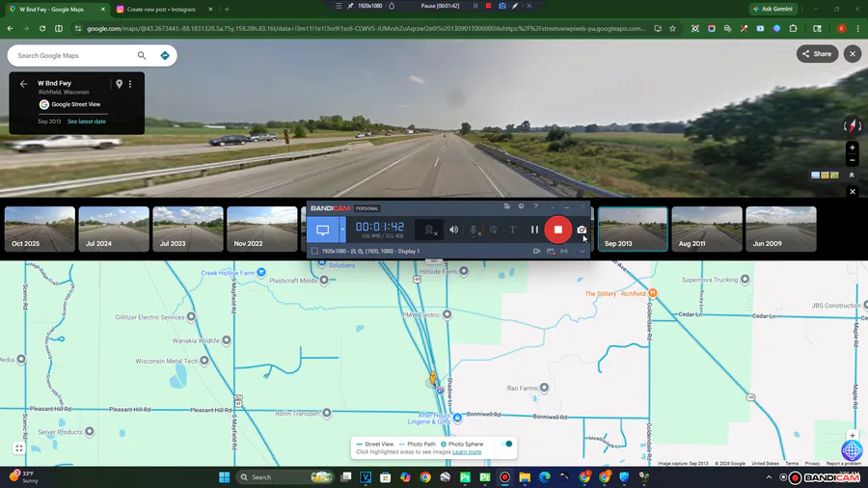
Task: Toggle Bandicam microphone icon
Action: 475,230
